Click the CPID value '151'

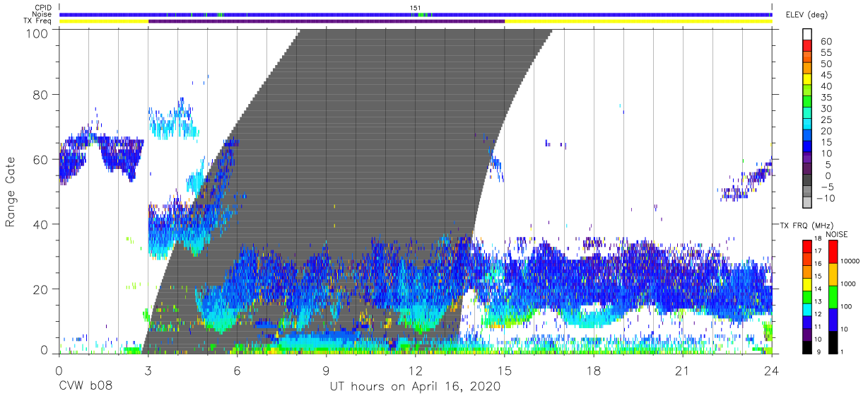click(416, 8)
